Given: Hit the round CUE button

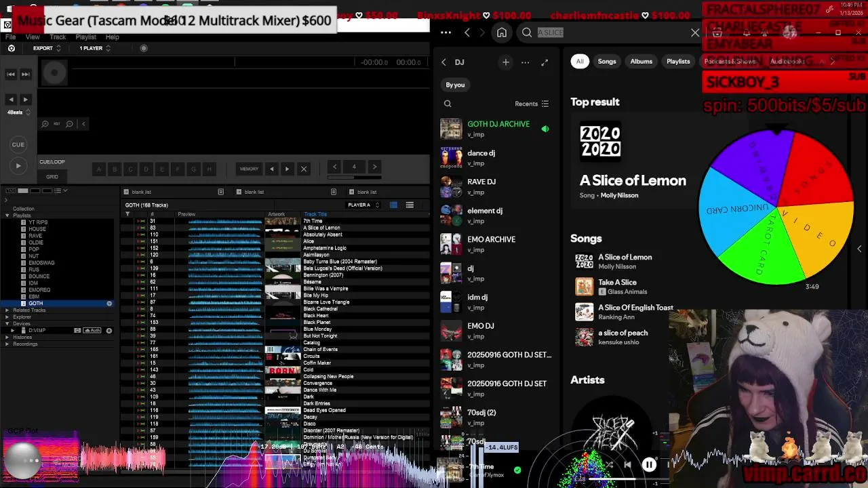Looking at the screenshot, I should [18, 144].
